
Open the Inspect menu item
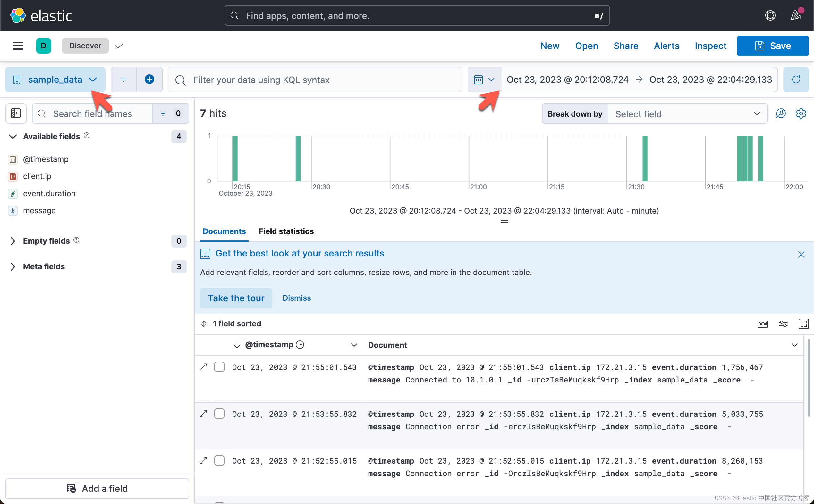pos(710,46)
